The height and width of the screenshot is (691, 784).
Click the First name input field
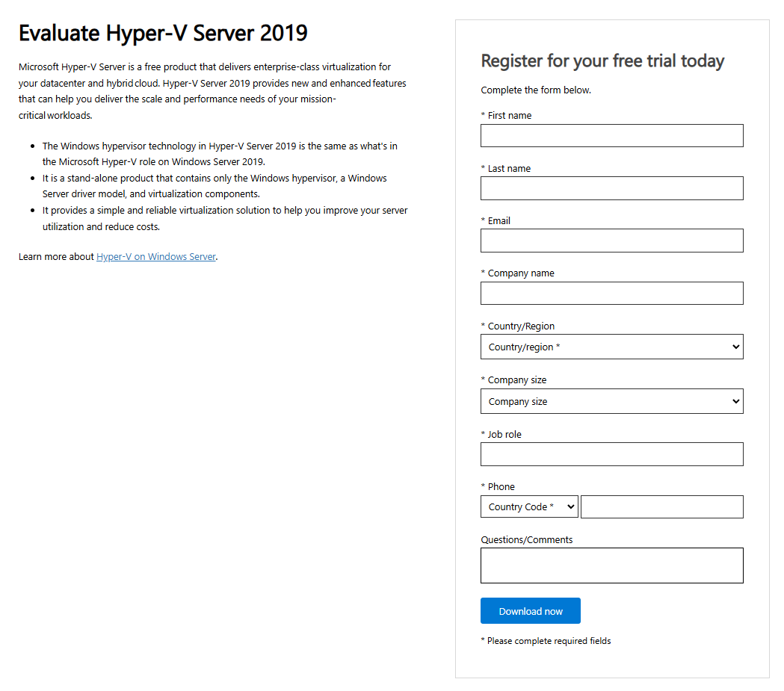tap(611, 135)
